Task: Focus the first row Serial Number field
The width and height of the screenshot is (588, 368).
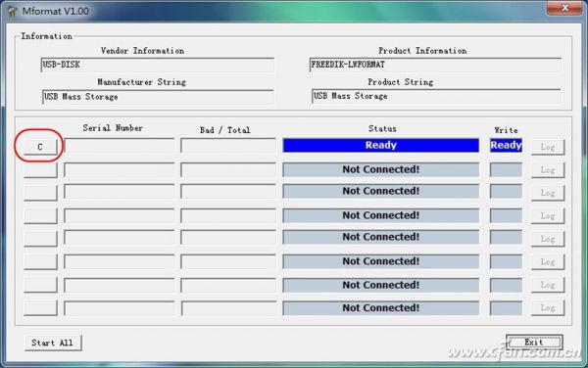Action: tap(120, 145)
